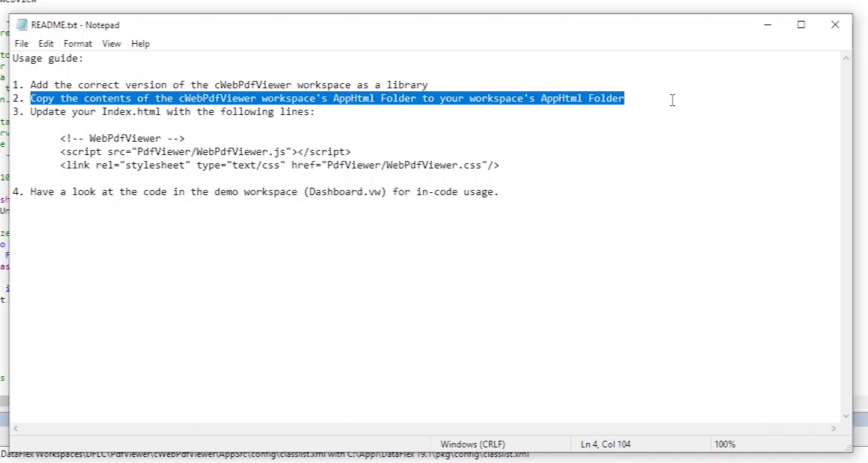The width and height of the screenshot is (868, 463).
Task: Click the Notepad icon in title bar
Action: (x=22, y=24)
